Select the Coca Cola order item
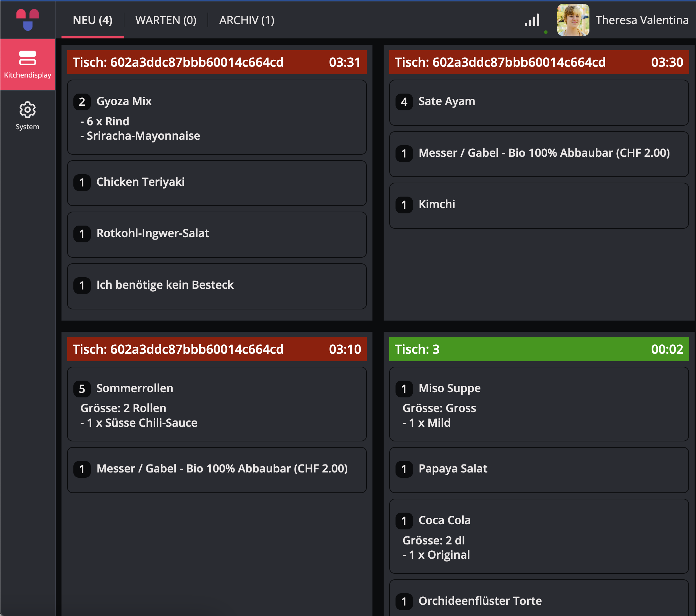This screenshot has width=696, height=616. tap(539, 536)
